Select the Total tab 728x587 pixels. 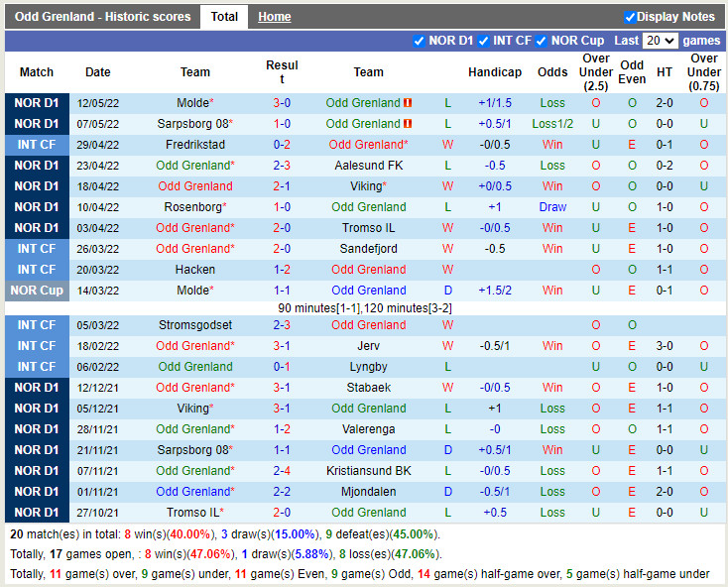tap(224, 17)
